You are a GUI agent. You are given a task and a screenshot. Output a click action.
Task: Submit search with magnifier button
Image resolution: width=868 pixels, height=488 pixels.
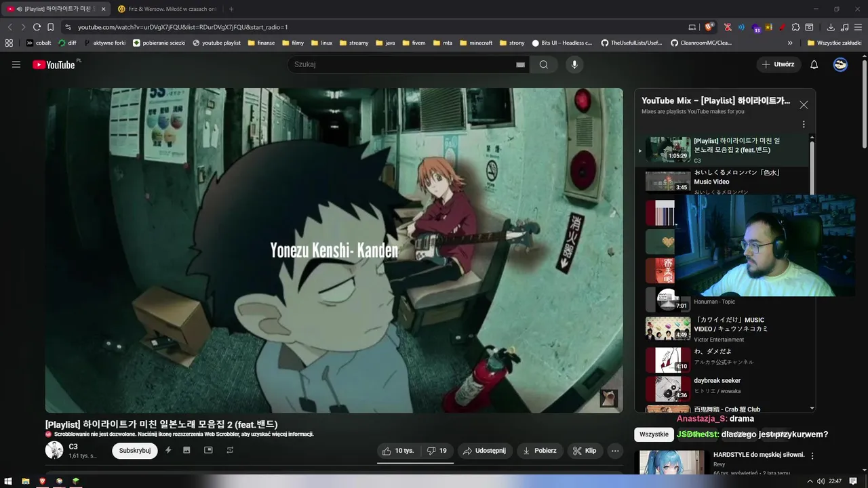click(x=544, y=64)
